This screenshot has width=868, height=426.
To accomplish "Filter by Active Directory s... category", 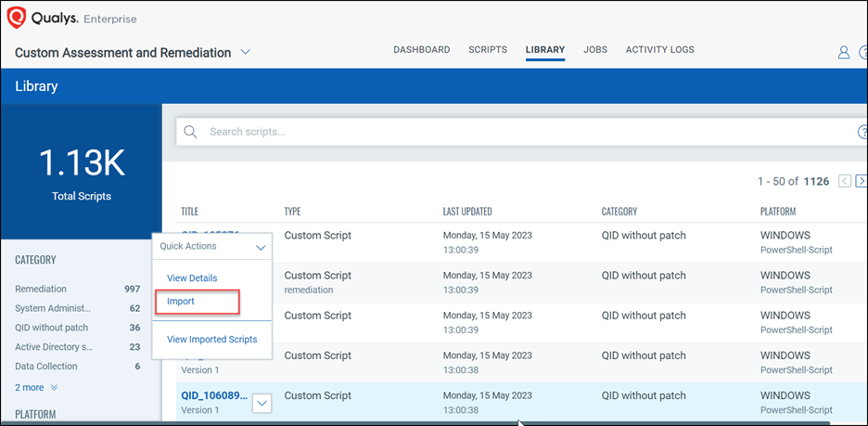I will tap(54, 347).
